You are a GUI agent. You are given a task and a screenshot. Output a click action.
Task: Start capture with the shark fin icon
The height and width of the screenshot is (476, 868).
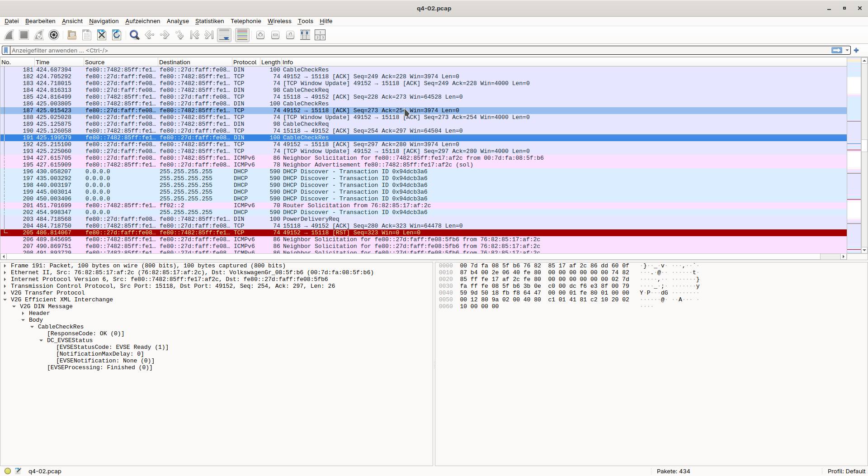pos(9,35)
